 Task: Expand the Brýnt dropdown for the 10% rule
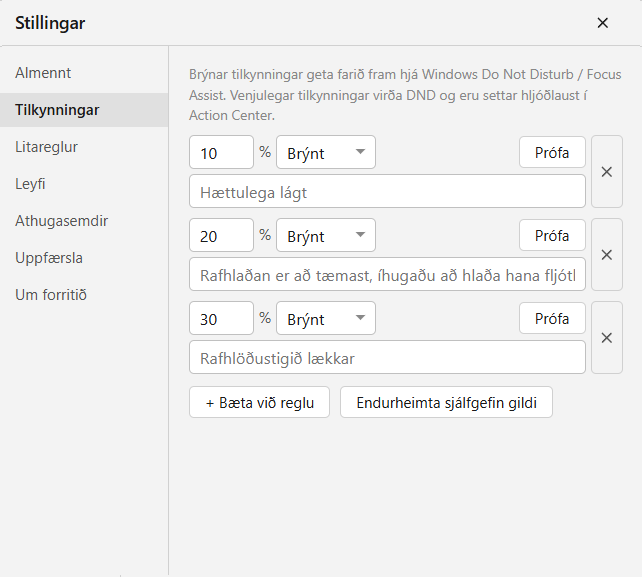[326, 152]
